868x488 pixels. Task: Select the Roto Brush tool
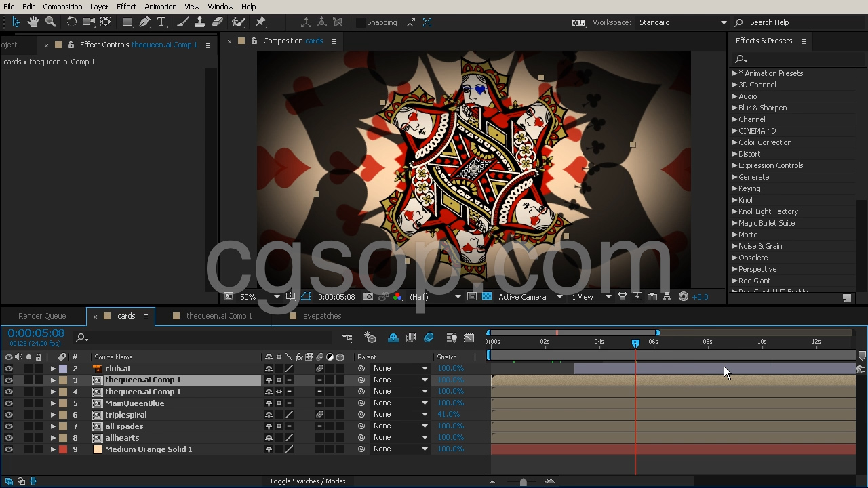point(238,22)
